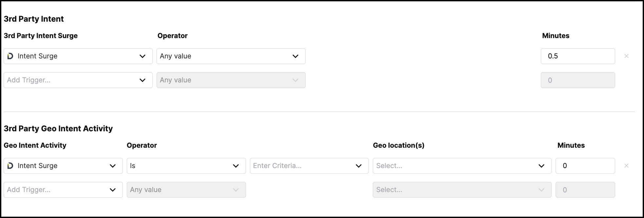Image resolution: width=644 pixels, height=218 pixels.
Task: Open the Add Trigger dropdown in Geo Intent Activity
Action: [63, 190]
